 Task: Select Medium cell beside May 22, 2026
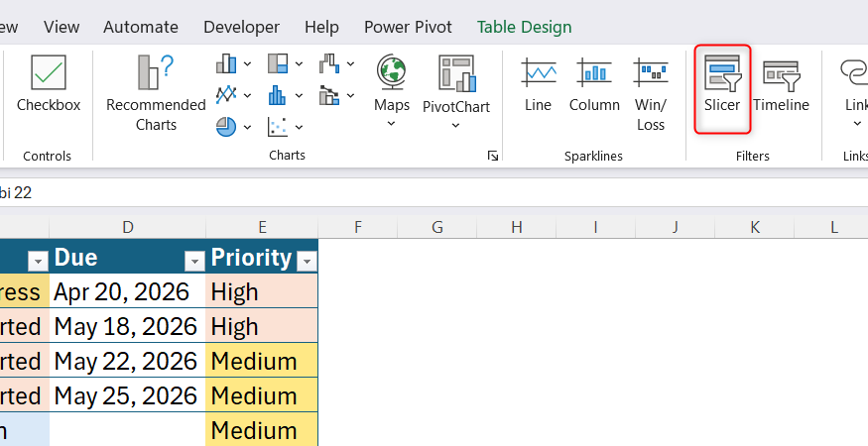point(262,361)
